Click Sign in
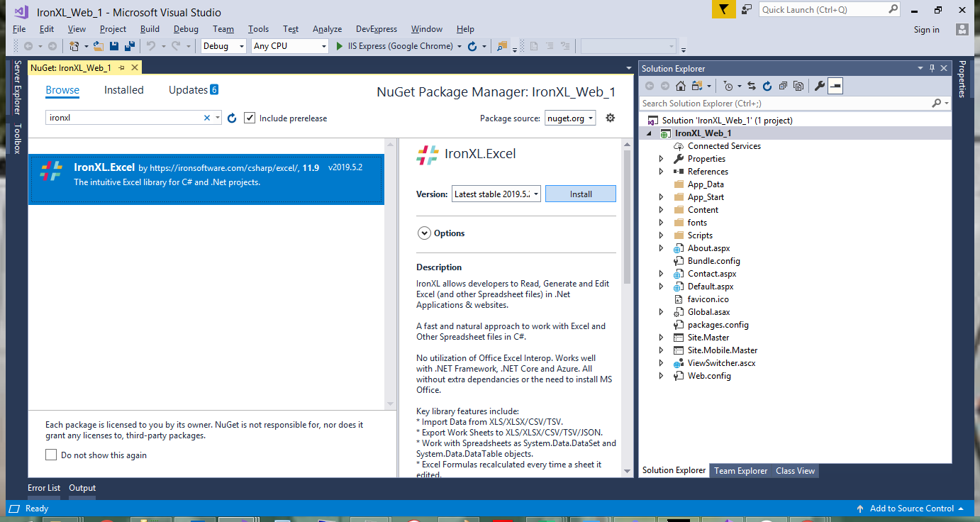This screenshot has width=980, height=522. tap(926, 30)
